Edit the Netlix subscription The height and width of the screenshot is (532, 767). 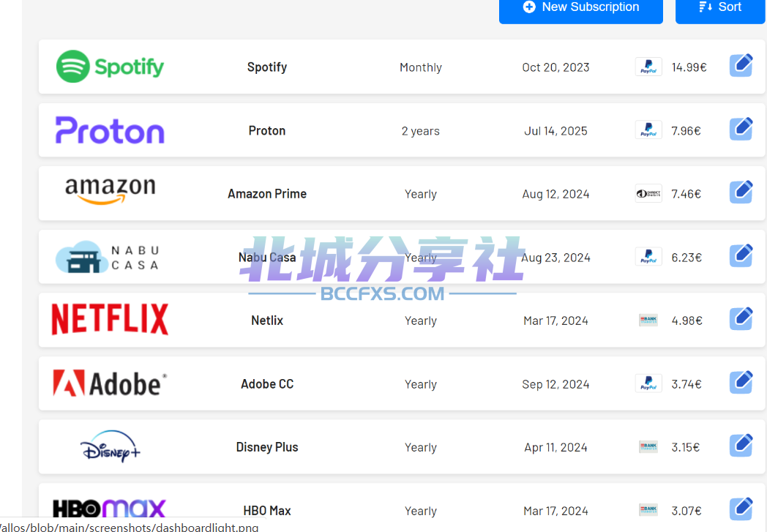click(x=741, y=319)
